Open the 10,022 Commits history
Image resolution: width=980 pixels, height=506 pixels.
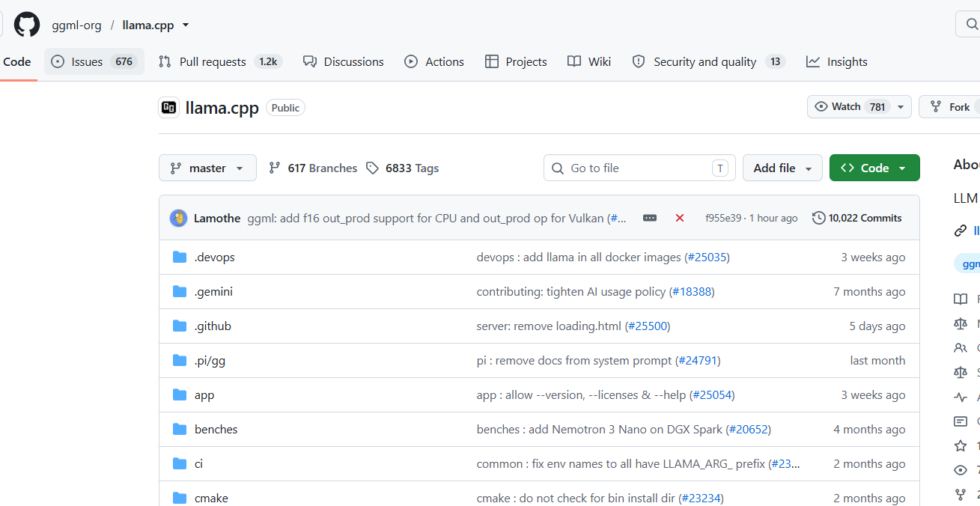(x=857, y=218)
